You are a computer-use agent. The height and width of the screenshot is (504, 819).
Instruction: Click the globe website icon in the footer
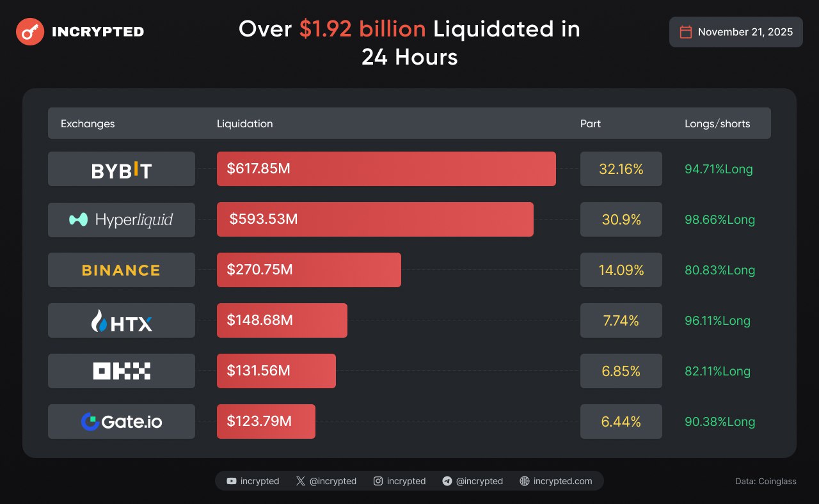(x=525, y=481)
